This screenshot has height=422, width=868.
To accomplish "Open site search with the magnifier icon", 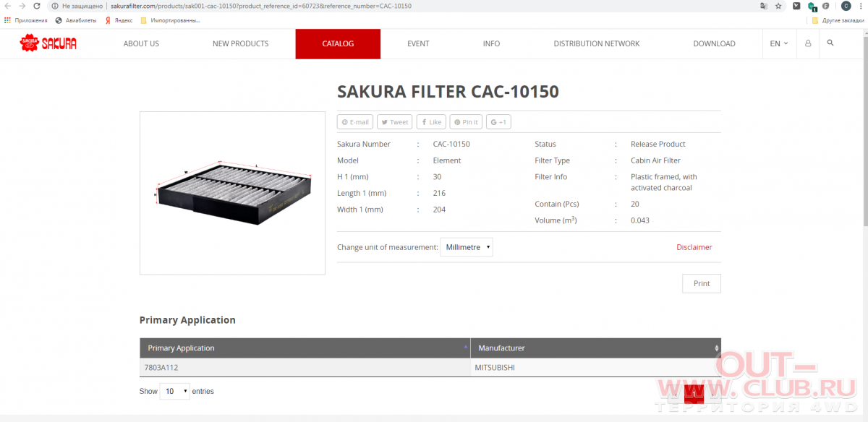I will tap(830, 43).
